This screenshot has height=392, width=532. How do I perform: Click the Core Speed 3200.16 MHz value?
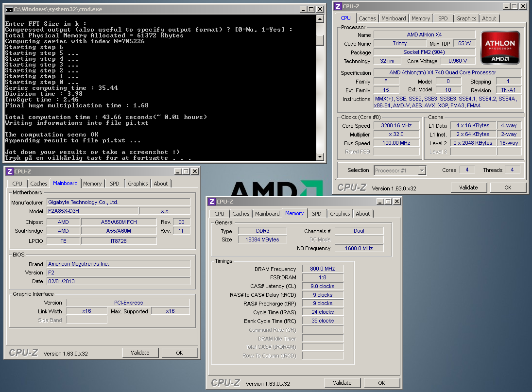[396, 125]
